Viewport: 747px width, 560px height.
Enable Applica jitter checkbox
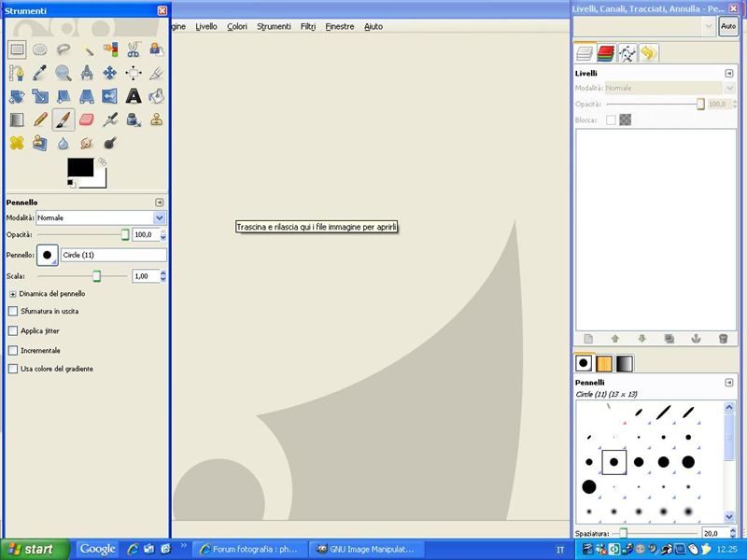13,330
